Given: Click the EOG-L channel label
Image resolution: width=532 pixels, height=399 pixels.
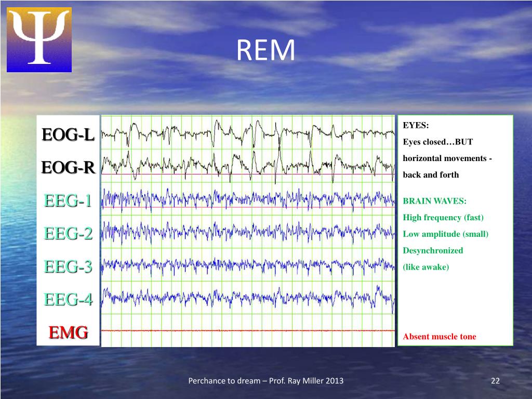Looking at the screenshot, I should (x=68, y=135).
